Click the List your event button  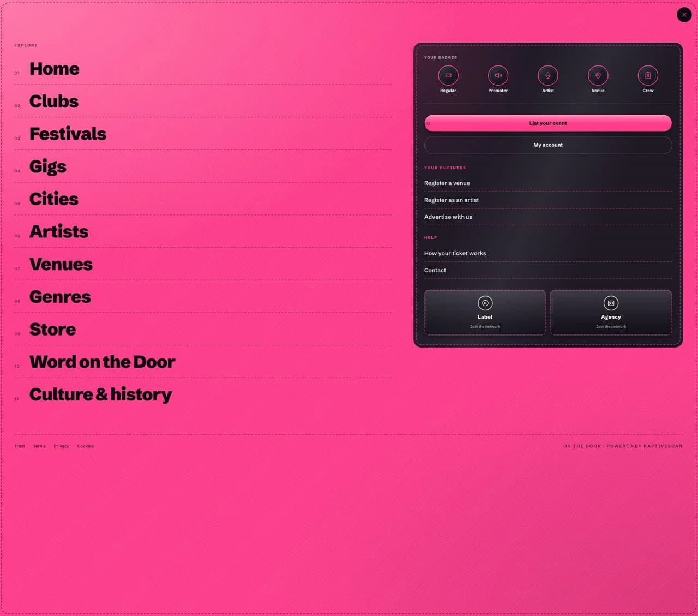pyautogui.click(x=548, y=123)
